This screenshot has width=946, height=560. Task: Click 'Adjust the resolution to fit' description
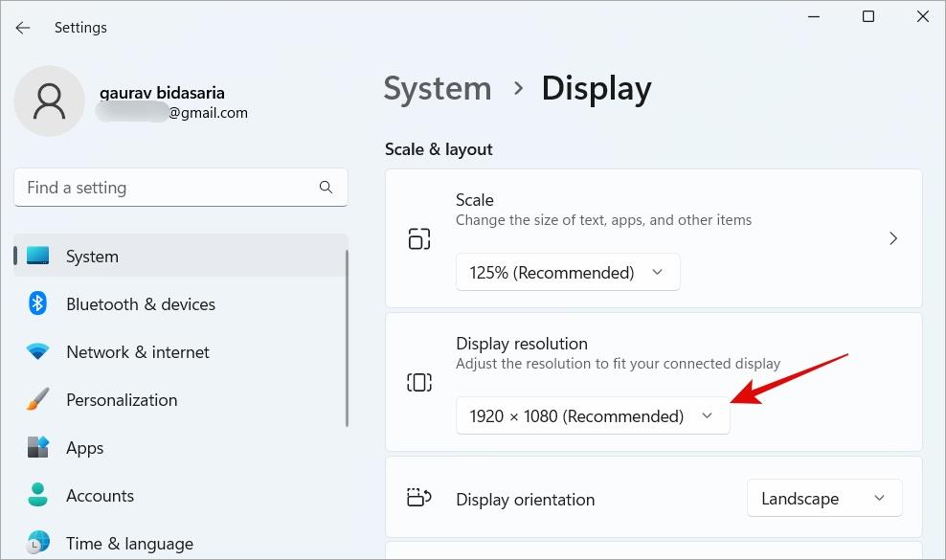pos(619,363)
